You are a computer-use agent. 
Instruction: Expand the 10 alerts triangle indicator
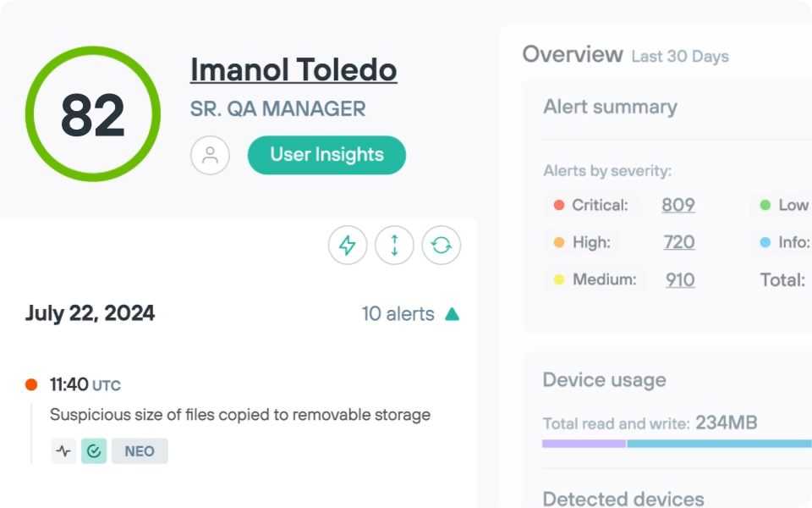452,313
